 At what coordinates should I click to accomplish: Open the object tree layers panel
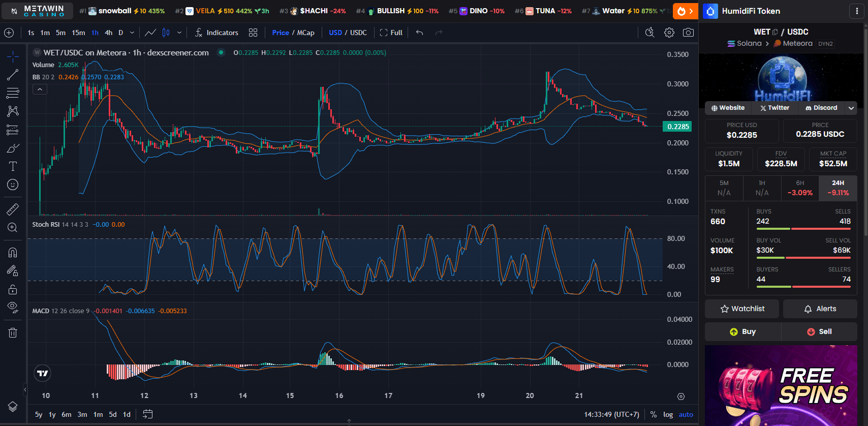click(13, 407)
